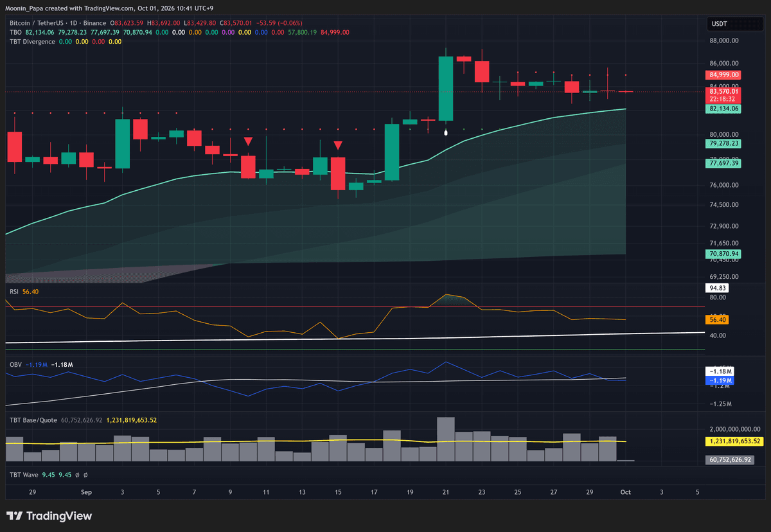Screen dimensions: 771x532
Task: Click the TBO indicator legend name
Action: [15, 32]
